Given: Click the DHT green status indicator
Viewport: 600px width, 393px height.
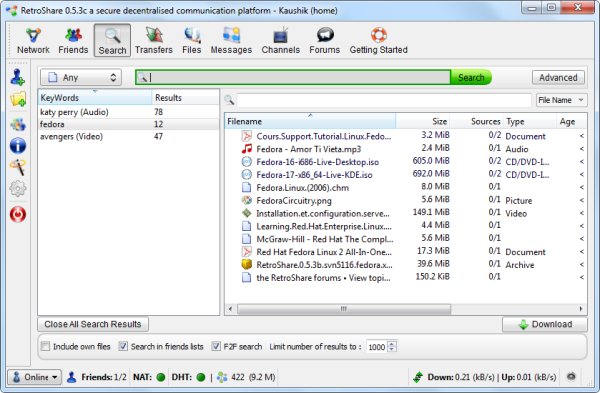Looking at the screenshot, I should point(201,377).
